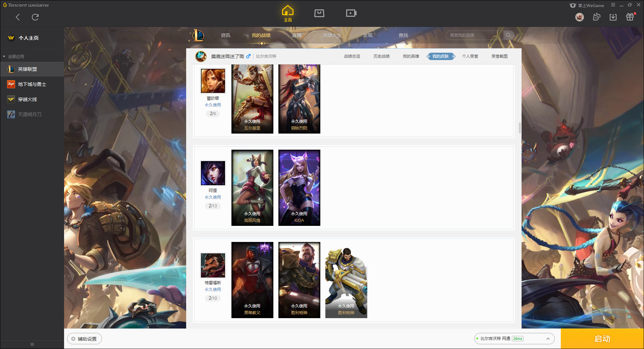The height and width of the screenshot is (349, 644).
Task: Select 地下城与勇士 in the app list
Action: pos(32,84)
